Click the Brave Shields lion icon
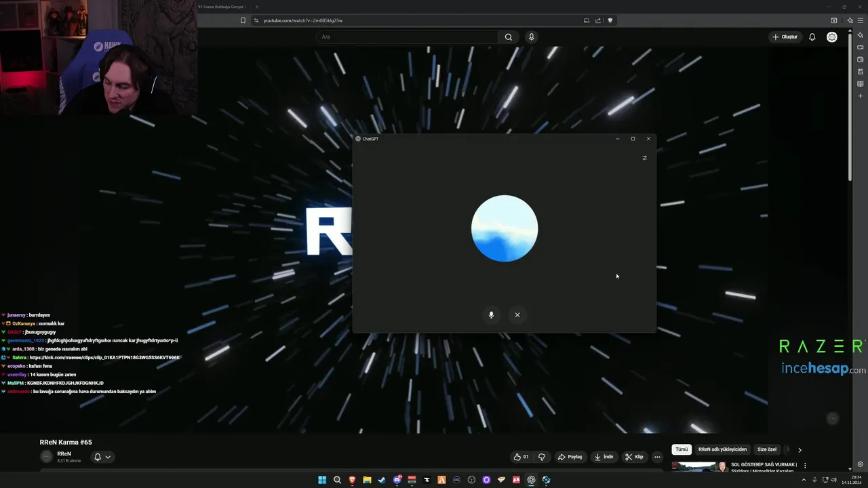This screenshot has height=488, width=868. pyautogui.click(x=610, y=20)
